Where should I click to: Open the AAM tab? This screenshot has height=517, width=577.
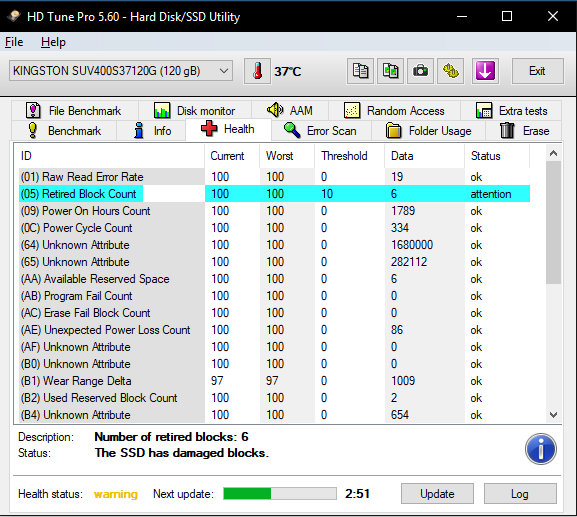click(290, 110)
